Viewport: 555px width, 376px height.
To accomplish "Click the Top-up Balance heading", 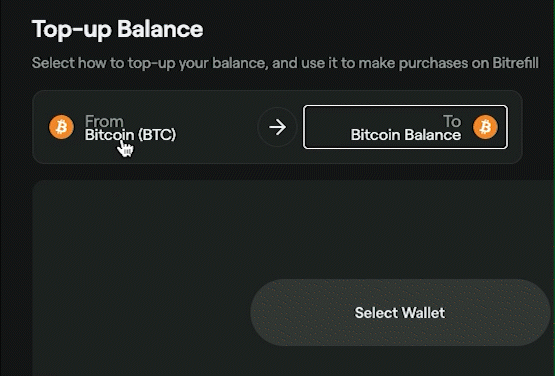I will (118, 29).
